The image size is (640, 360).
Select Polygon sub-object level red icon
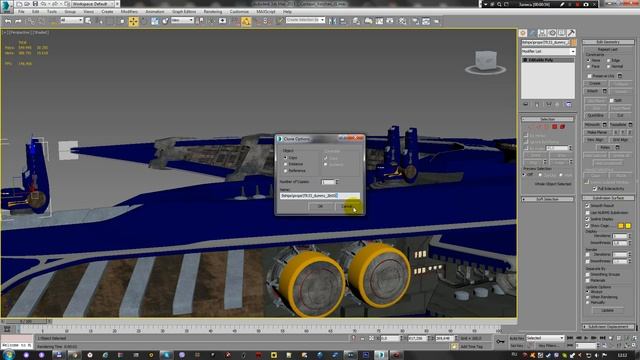coord(555,127)
